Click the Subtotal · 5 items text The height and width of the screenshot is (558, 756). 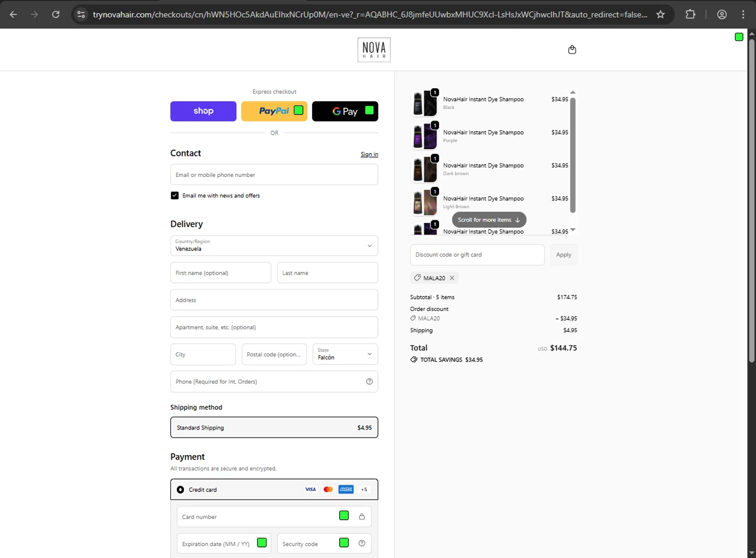pos(432,297)
